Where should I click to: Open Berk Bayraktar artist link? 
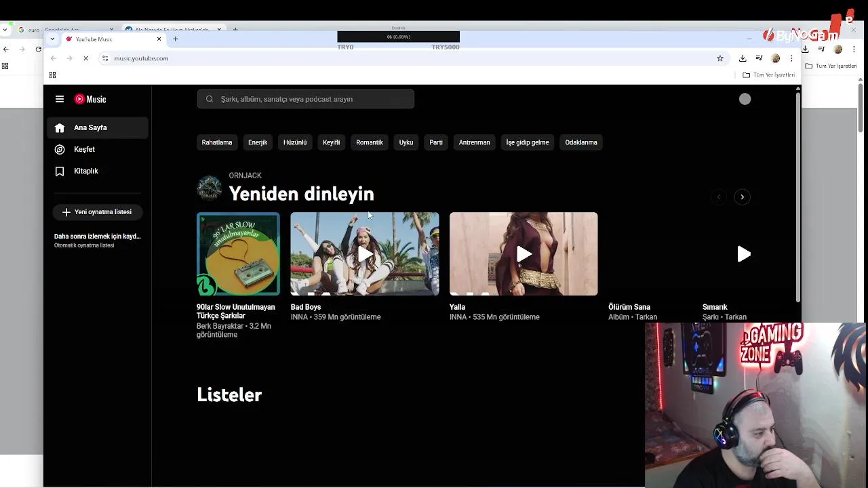click(x=220, y=326)
